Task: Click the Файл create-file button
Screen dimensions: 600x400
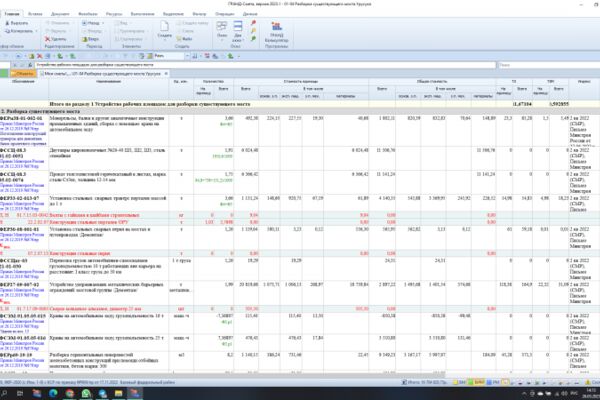Action: pos(184,39)
